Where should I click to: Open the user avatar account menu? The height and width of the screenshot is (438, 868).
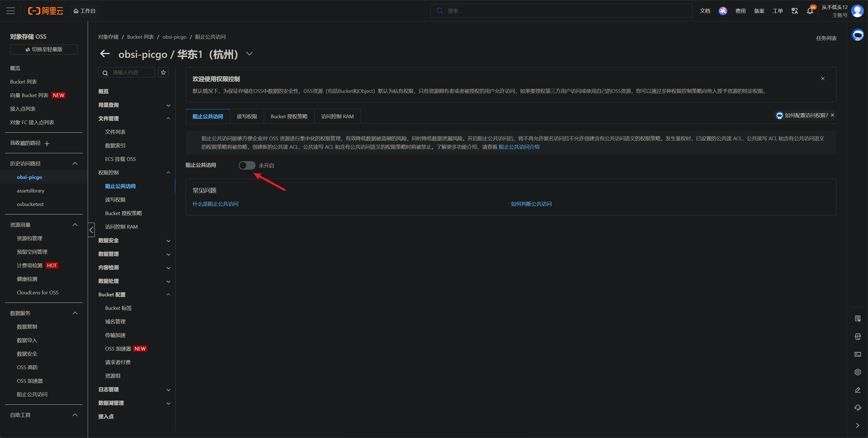pos(857,11)
